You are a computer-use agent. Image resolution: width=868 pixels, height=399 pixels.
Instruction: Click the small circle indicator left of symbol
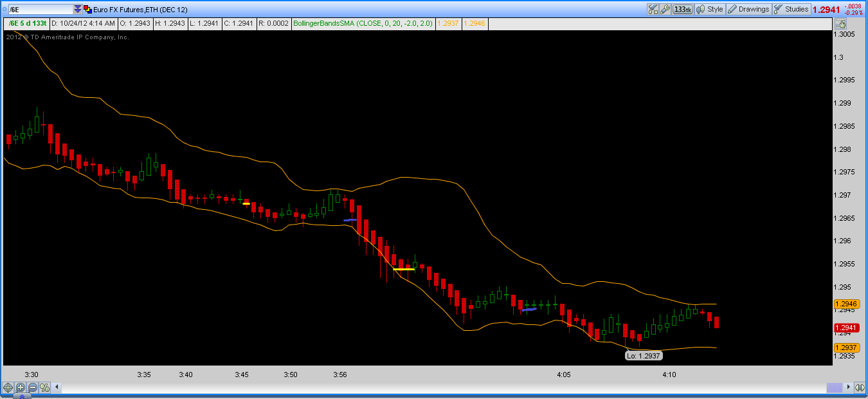[4, 9]
